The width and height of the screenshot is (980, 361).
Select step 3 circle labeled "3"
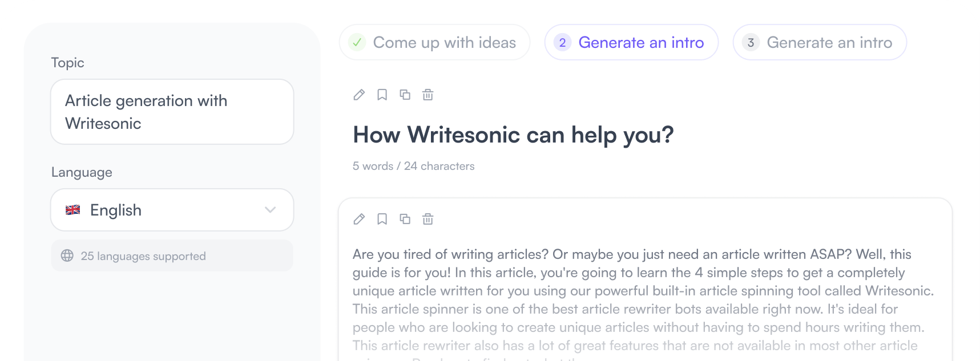coord(749,42)
